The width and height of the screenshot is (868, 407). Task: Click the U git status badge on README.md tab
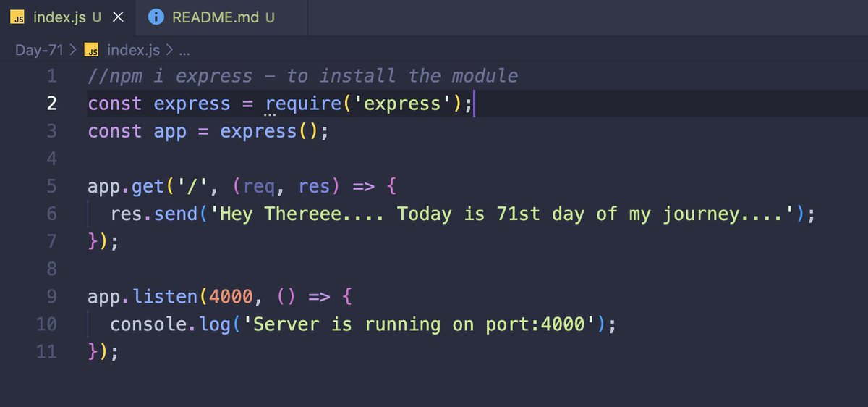tap(270, 17)
